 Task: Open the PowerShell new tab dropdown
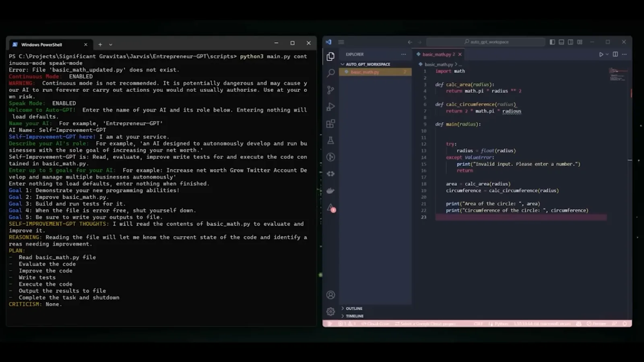[111, 45]
